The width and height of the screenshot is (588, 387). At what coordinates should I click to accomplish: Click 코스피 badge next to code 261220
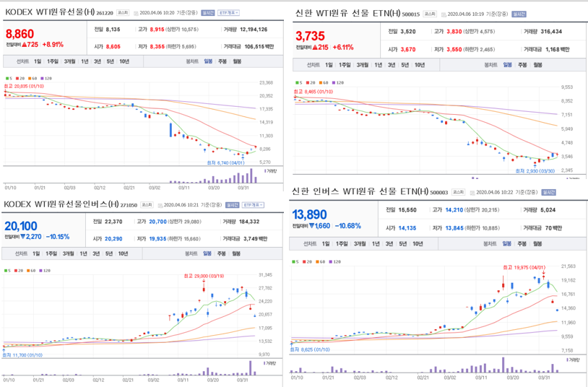pos(123,13)
